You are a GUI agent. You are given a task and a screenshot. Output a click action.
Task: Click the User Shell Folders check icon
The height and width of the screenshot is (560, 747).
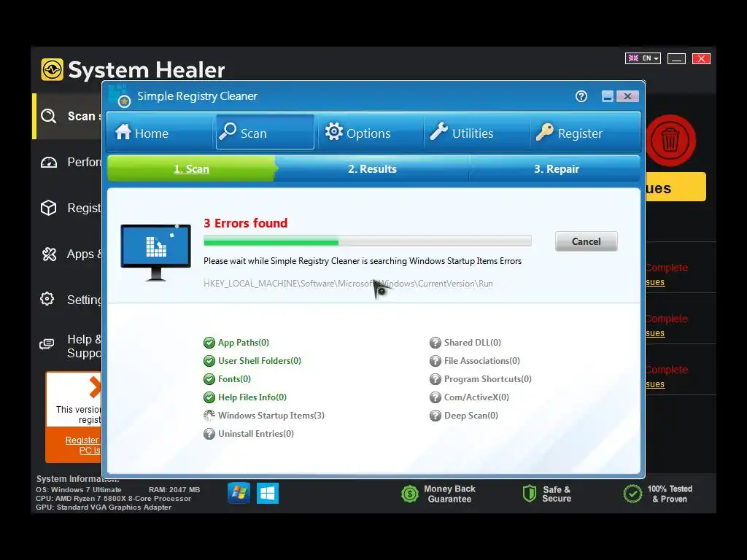209,361
